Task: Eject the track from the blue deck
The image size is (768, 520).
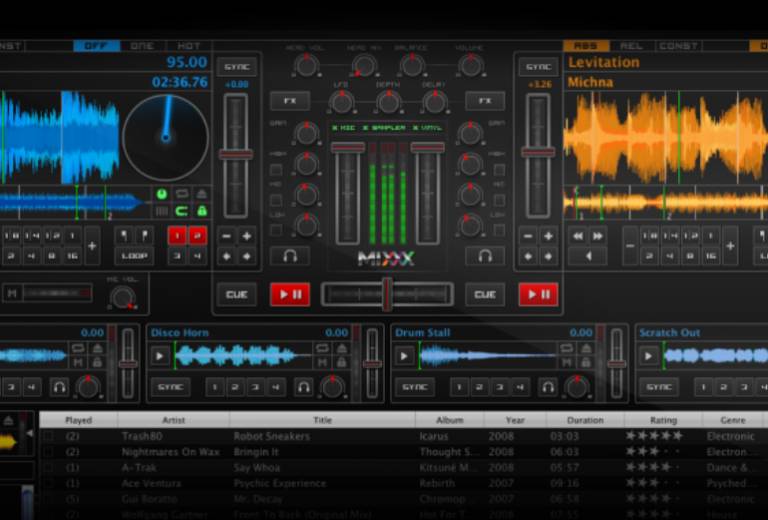Action: (201, 194)
